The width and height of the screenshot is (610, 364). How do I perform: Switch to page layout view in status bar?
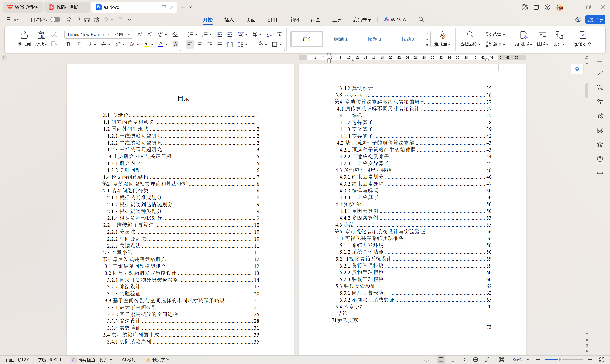[x=441, y=359]
